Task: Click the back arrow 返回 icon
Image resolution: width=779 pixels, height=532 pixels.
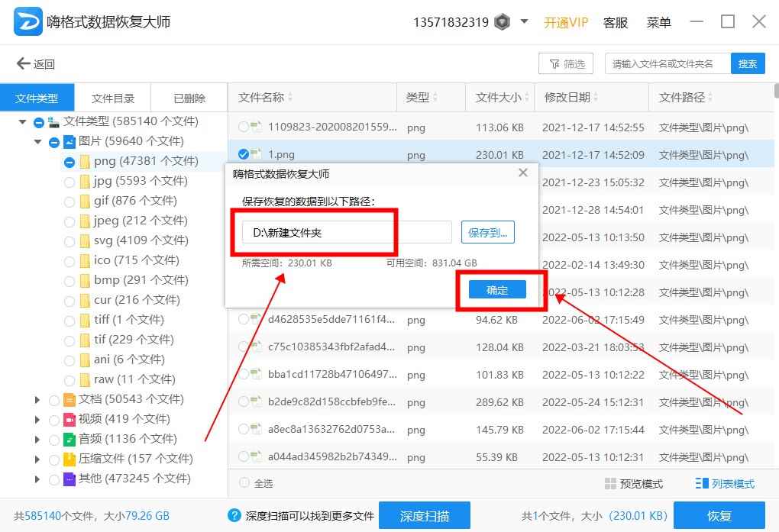Action: [x=23, y=64]
